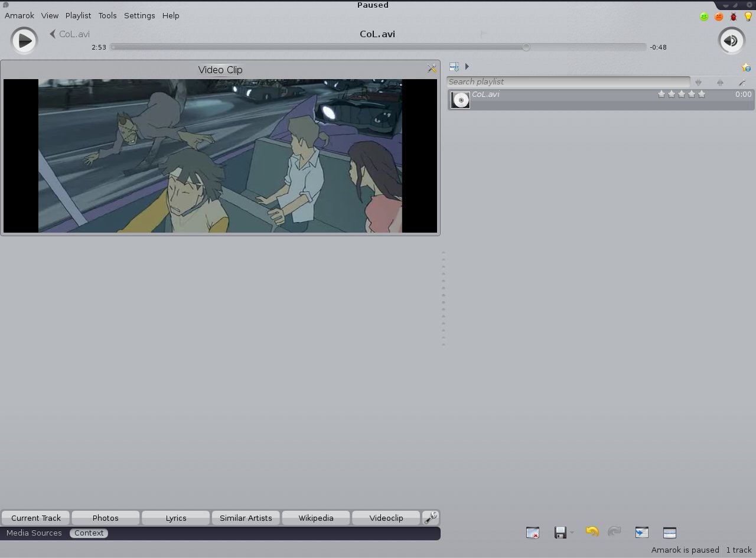The width and height of the screenshot is (756, 558).
Task: Open the Tools menu
Action: [107, 16]
